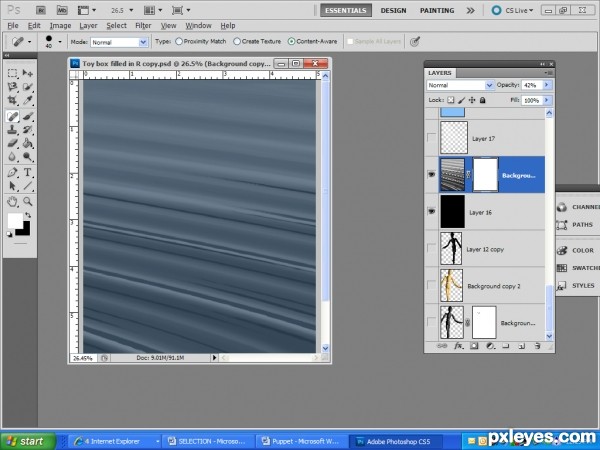Click the Create new layer icon
600x450 pixels.
click(522, 346)
